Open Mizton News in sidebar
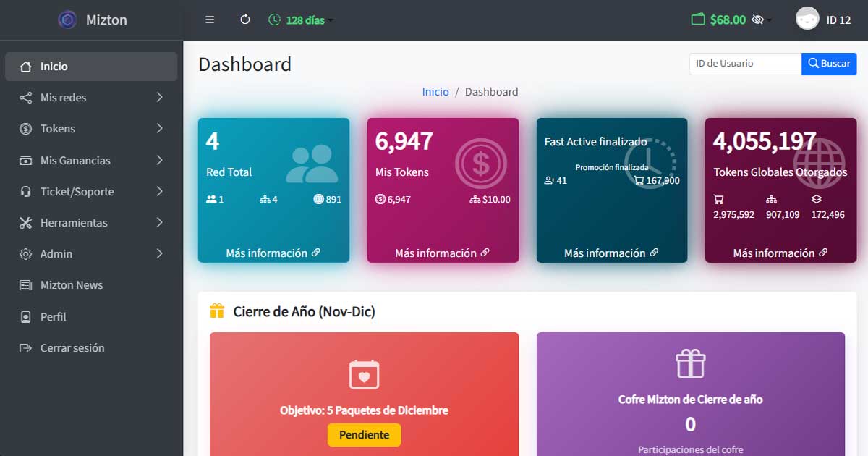868x456 pixels. coord(71,285)
